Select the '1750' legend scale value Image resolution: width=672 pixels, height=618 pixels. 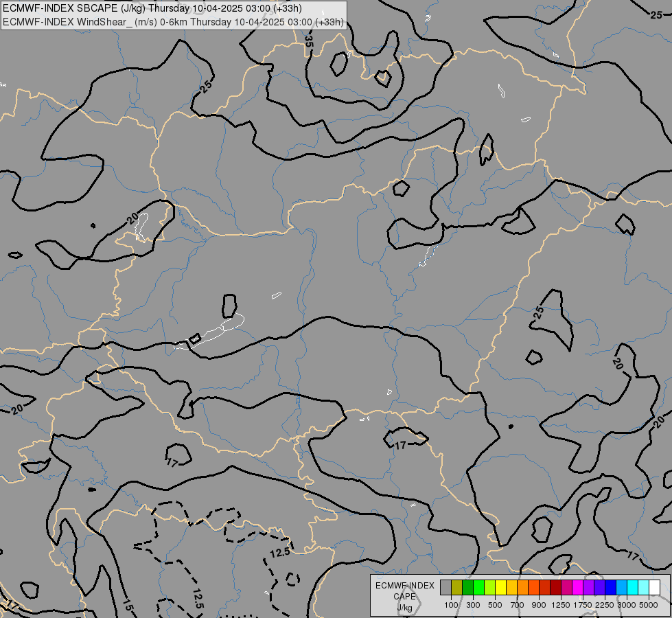point(583,605)
